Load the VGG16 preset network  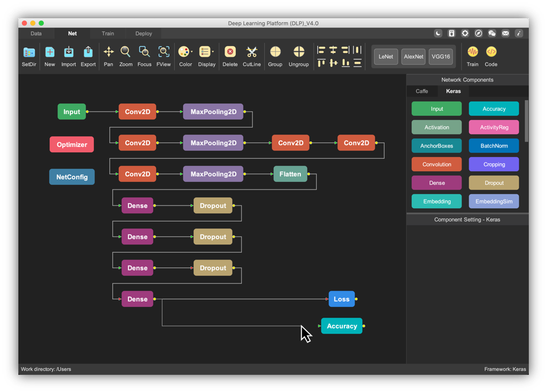click(x=441, y=57)
